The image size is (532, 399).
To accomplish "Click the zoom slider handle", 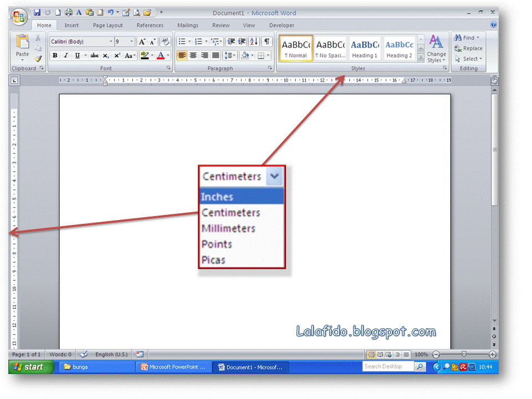I will coord(464,354).
